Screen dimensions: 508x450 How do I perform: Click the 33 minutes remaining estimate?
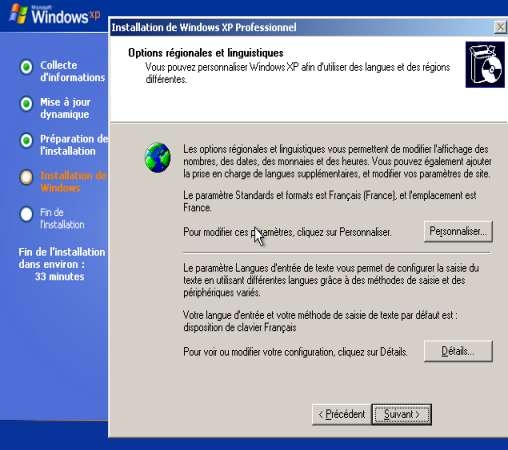(x=60, y=276)
